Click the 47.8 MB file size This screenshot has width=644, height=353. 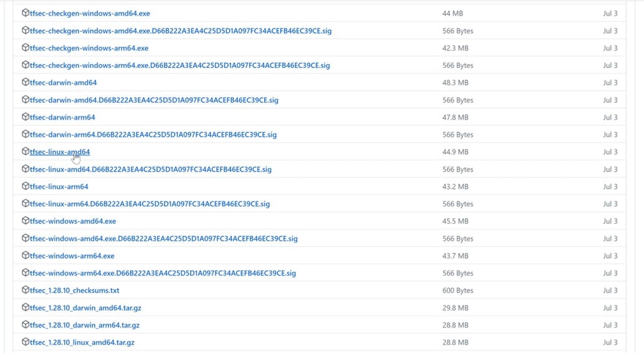point(455,117)
